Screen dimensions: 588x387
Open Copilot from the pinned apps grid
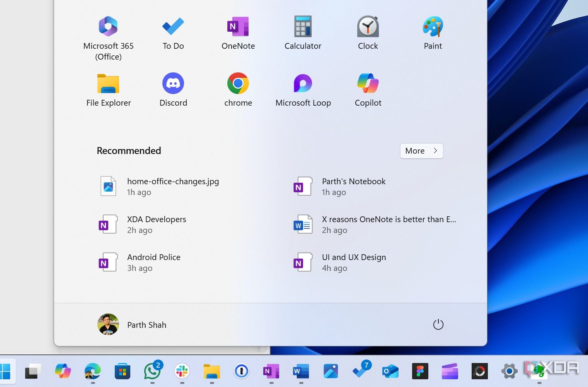tap(368, 90)
